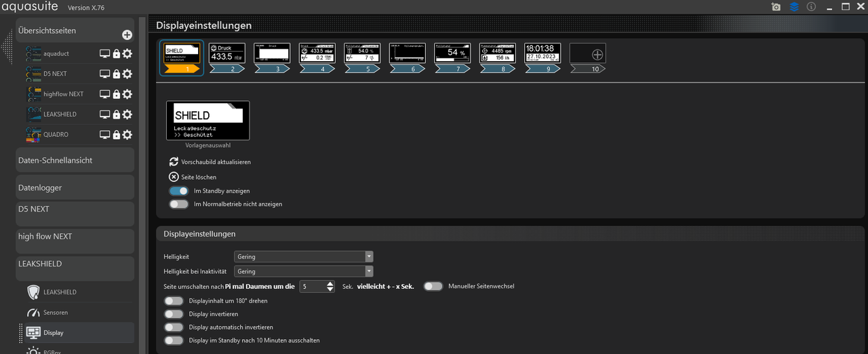Image resolution: width=868 pixels, height=354 pixels.
Task: Open the gear settings for aquaduct
Action: pyautogui.click(x=127, y=54)
